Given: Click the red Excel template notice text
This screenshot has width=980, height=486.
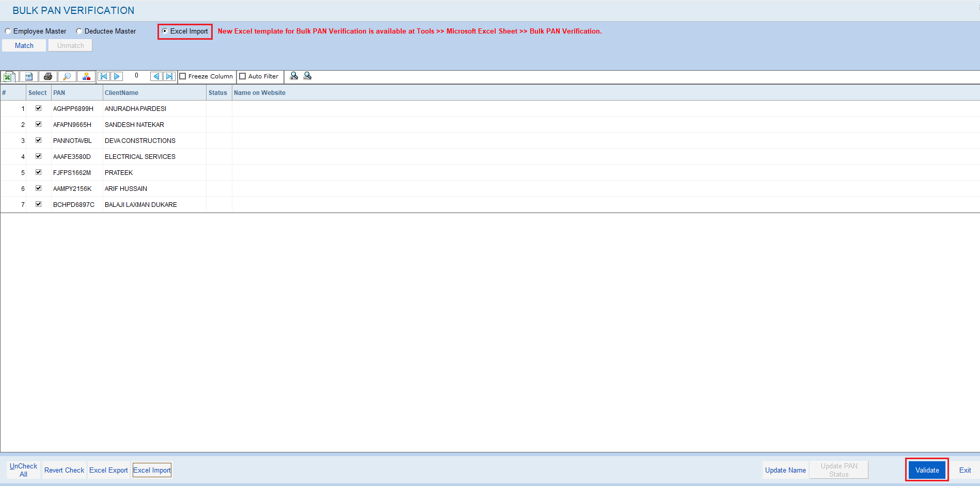Looking at the screenshot, I should tap(410, 31).
